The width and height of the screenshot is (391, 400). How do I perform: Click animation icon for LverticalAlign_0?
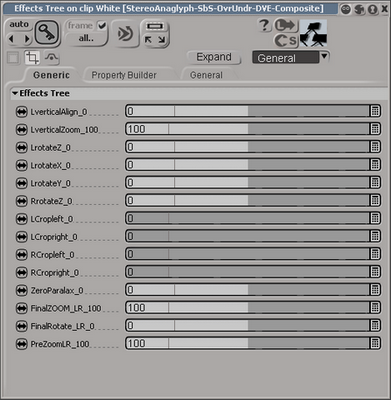[22, 112]
